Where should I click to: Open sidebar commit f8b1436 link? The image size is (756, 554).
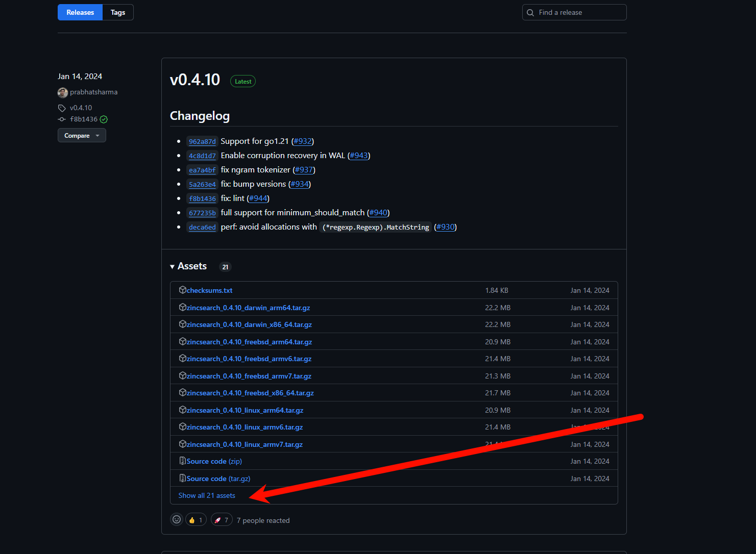[x=84, y=119]
